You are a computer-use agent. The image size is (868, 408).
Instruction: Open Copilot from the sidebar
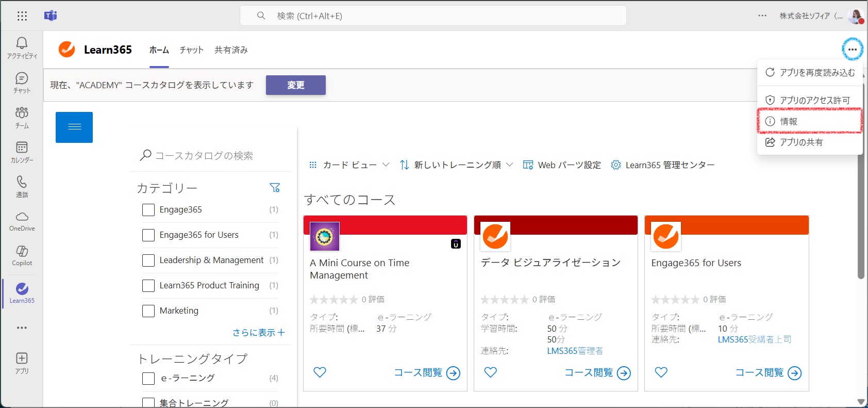[22, 256]
